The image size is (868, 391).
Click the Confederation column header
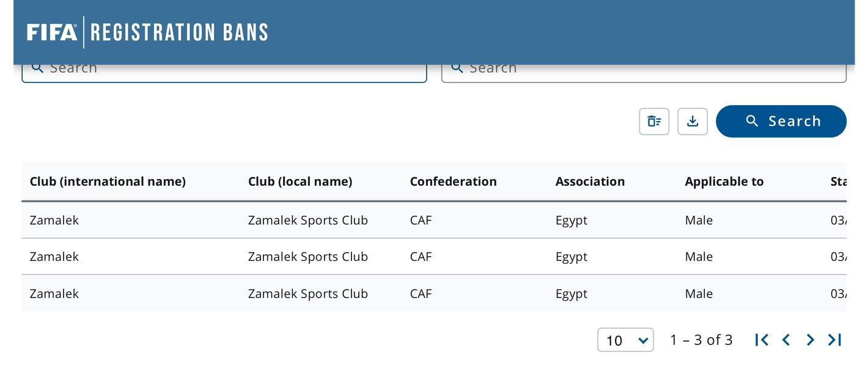coord(453,181)
